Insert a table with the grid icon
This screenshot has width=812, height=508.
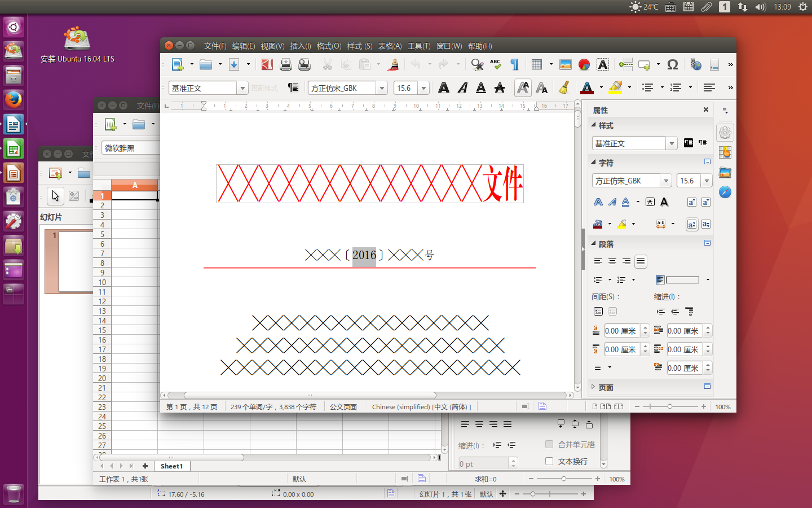(537, 65)
